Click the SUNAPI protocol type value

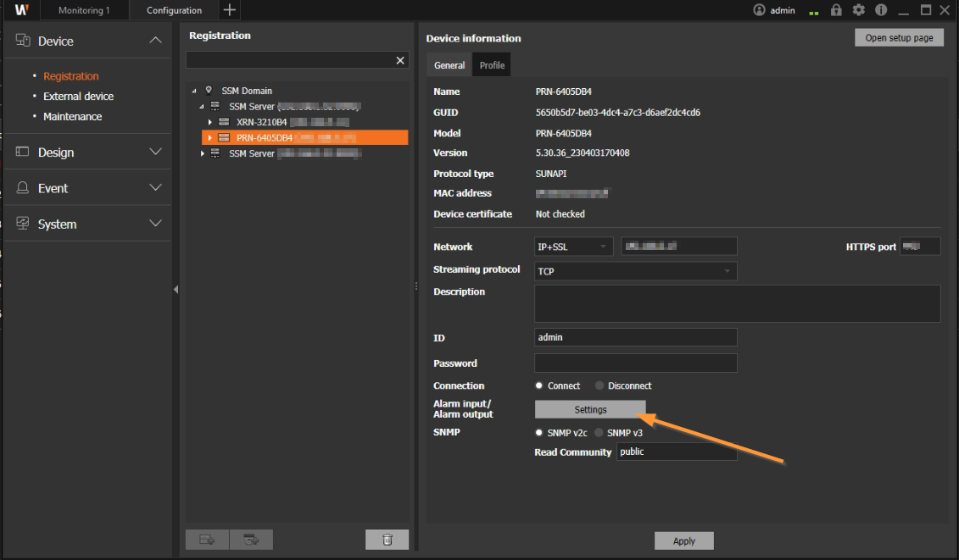tap(551, 174)
